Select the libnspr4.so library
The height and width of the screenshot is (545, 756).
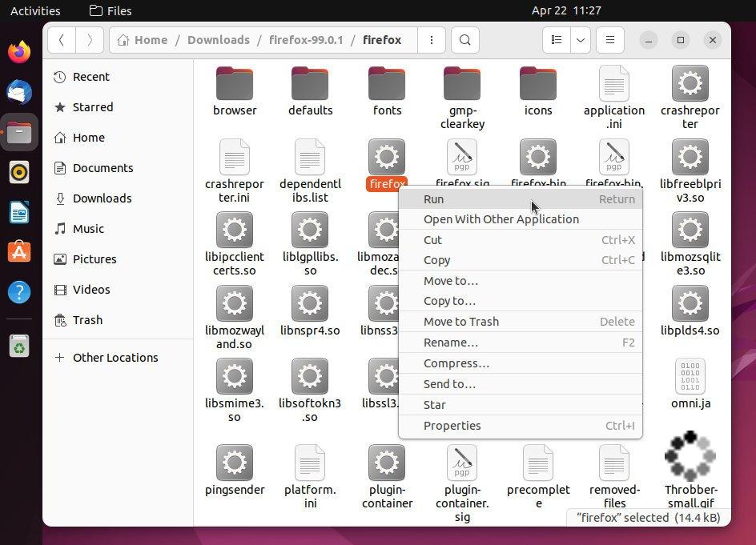[309, 305]
